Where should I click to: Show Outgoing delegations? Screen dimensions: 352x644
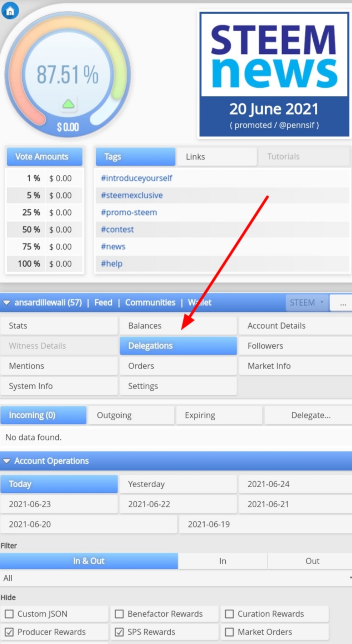pyautogui.click(x=131, y=415)
